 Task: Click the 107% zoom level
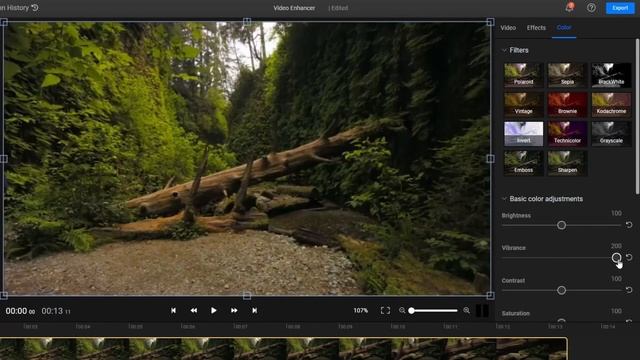(360, 311)
